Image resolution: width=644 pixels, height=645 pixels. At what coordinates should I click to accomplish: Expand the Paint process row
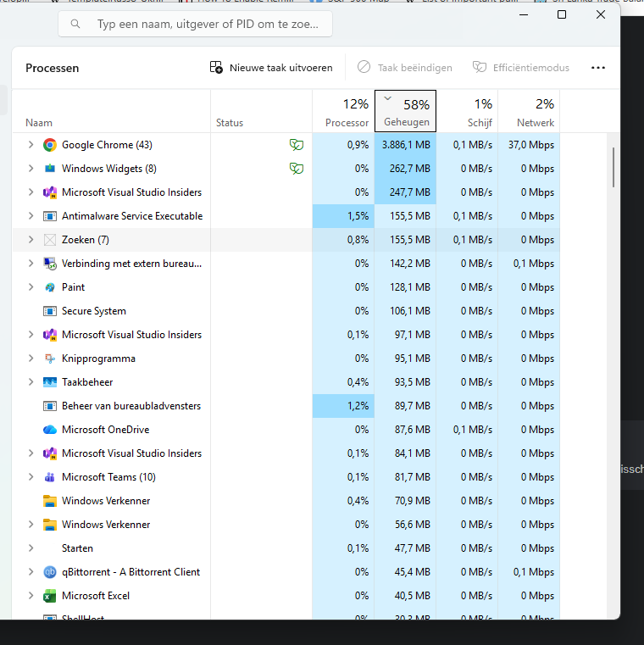tap(31, 287)
